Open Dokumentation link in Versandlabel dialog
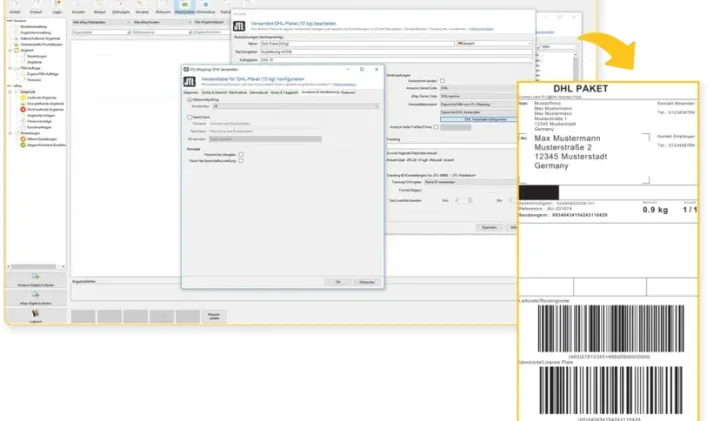The width and height of the screenshot is (720, 421). click(x=344, y=85)
